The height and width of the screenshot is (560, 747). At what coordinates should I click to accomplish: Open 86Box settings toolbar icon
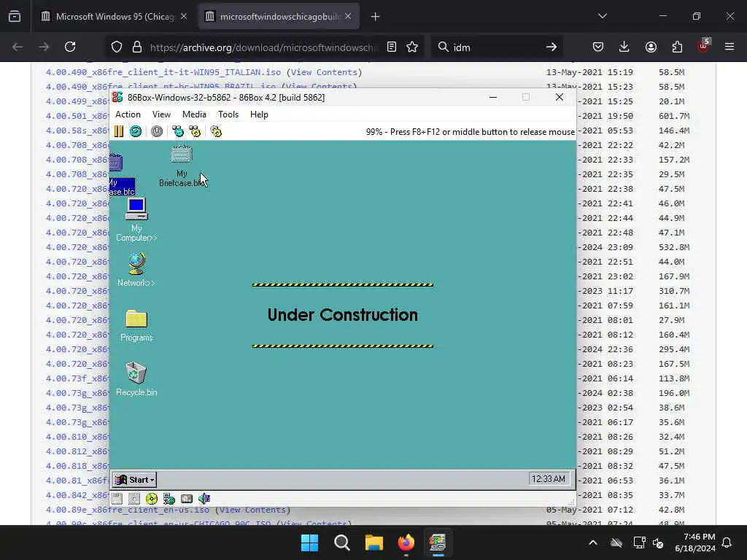click(x=216, y=131)
